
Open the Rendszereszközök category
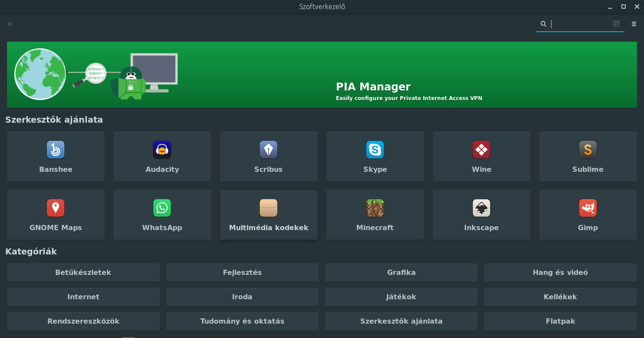point(83,321)
